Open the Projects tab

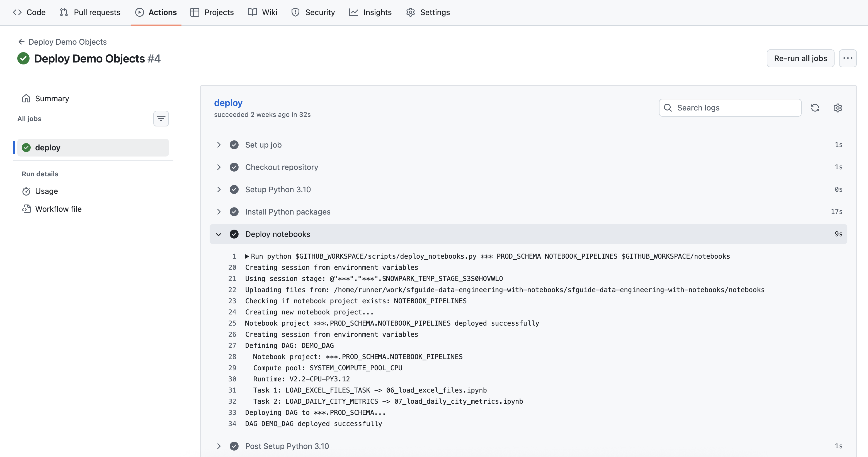212,13
